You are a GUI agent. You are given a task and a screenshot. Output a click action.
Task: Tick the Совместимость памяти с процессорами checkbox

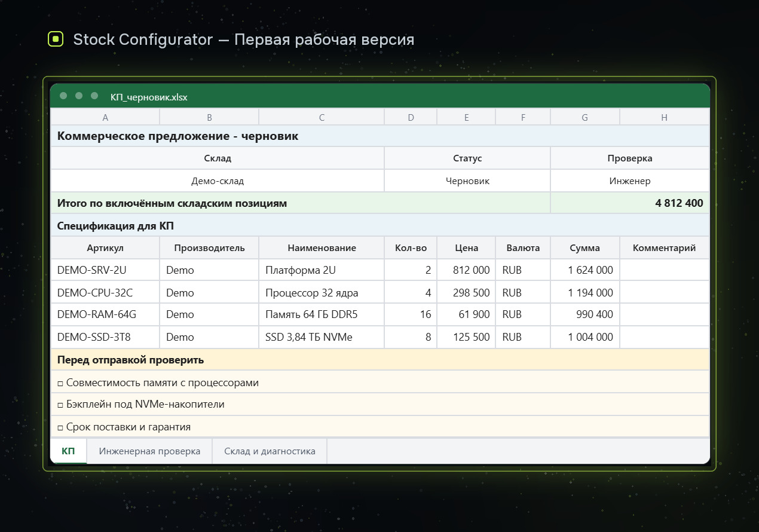coord(60,383)
